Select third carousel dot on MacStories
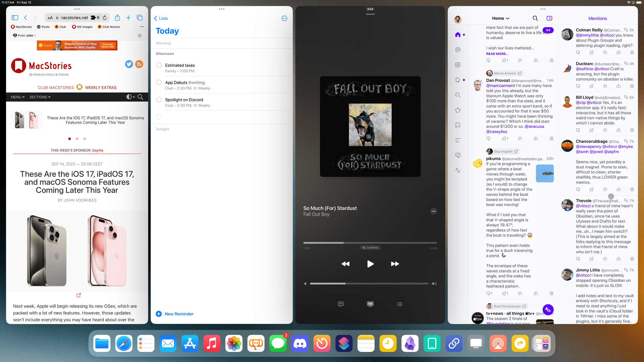Viewport: 644px width, 362px height. (x=85, y=139)
